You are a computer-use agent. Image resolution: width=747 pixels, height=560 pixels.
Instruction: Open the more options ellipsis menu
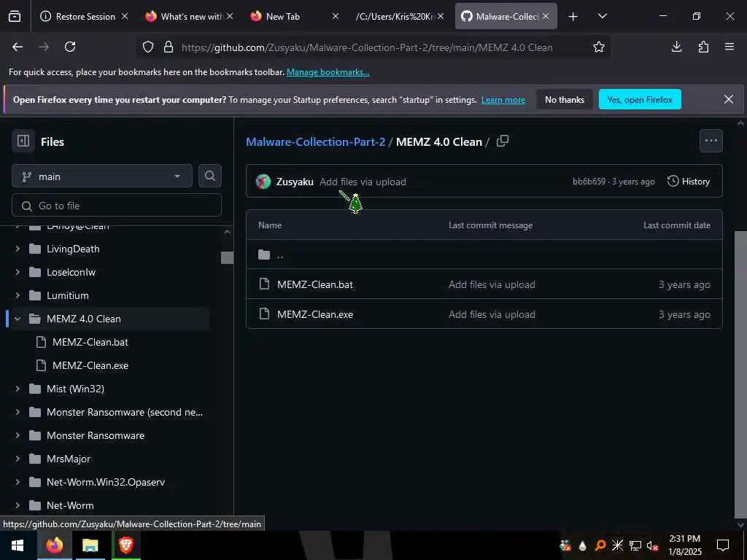pyautogui.click(x=711, y=141)
